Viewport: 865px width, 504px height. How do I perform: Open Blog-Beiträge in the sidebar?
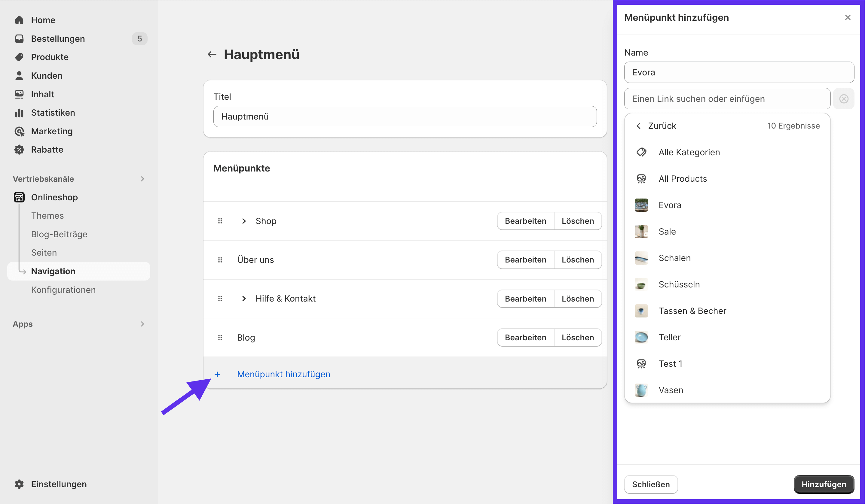click(x=59, y=234)
